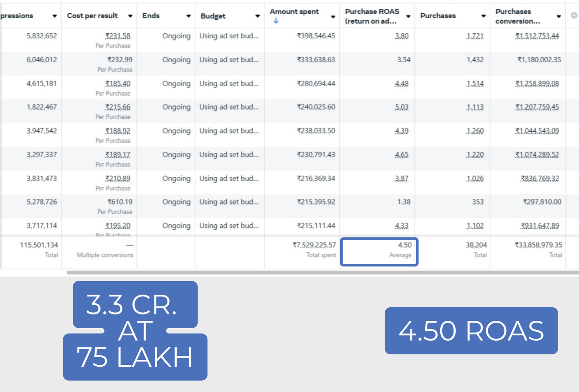Click the blue sort arrow under Amount spent
The width and height of the screenshot is (579, 392).
coord(276,21)
